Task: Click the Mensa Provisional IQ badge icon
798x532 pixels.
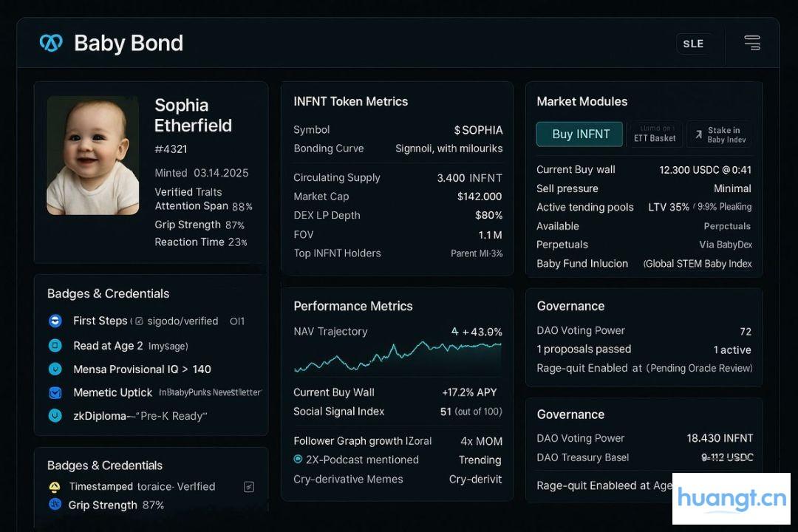Action: coord(55,369)
